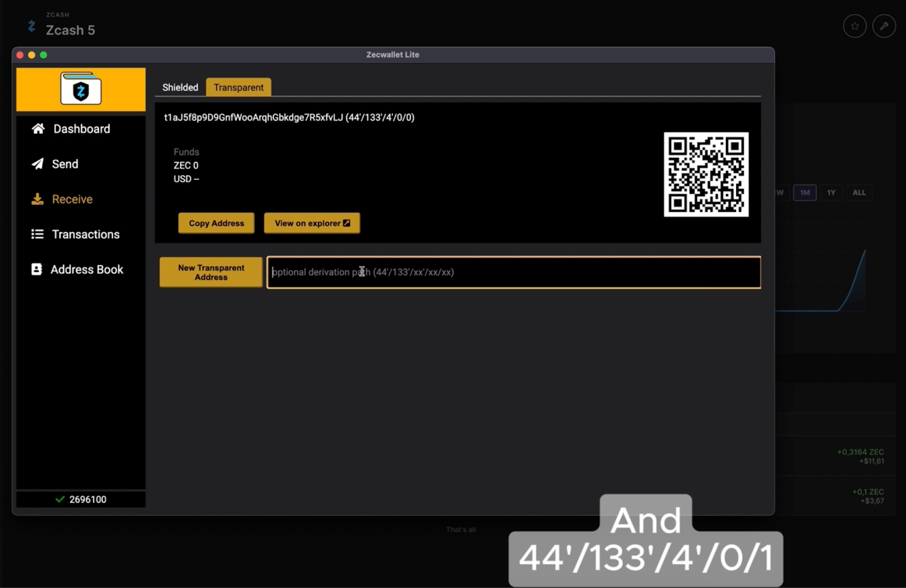Focus the optional derivation path field
Viewport: 906px width, 588px height.
[x=514, y=272]
